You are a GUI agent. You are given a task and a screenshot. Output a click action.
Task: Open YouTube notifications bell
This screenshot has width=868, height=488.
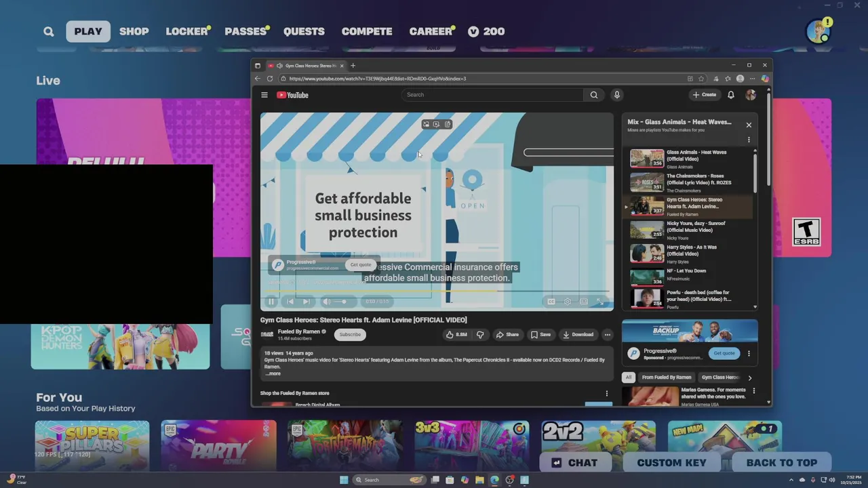731,95
